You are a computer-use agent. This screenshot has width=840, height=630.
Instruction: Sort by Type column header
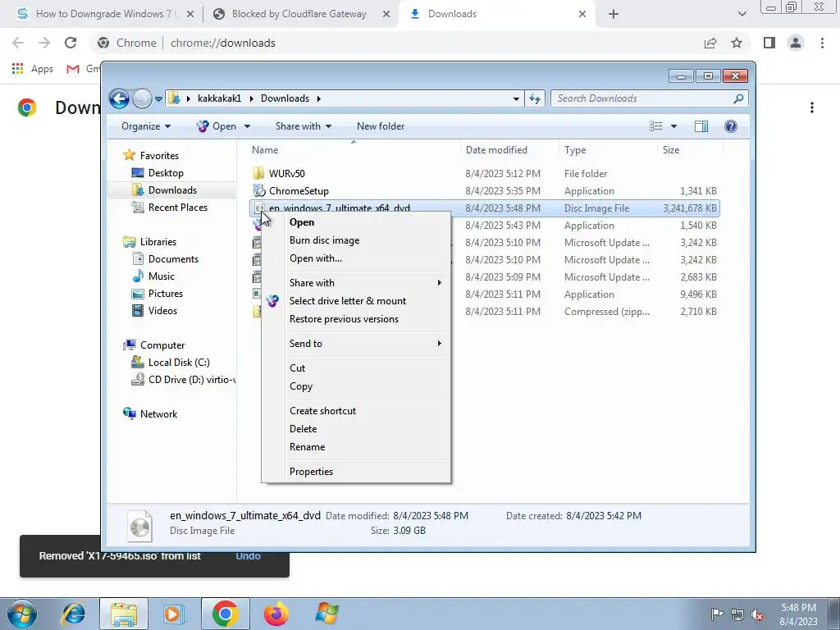point(608,150)
